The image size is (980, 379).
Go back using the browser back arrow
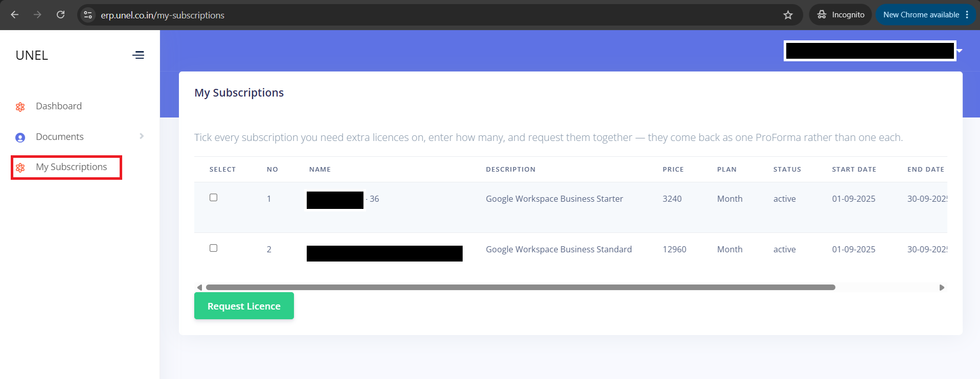tap(15, 15)
